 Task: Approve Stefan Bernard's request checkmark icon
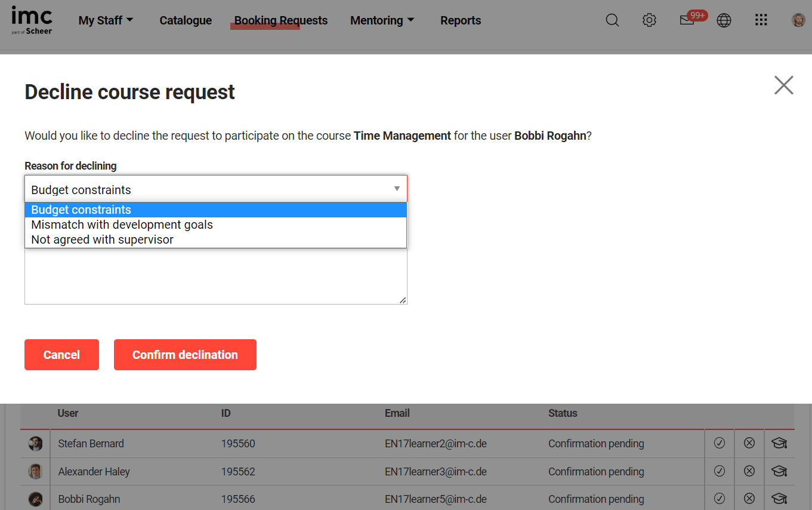tap(720, 443)
